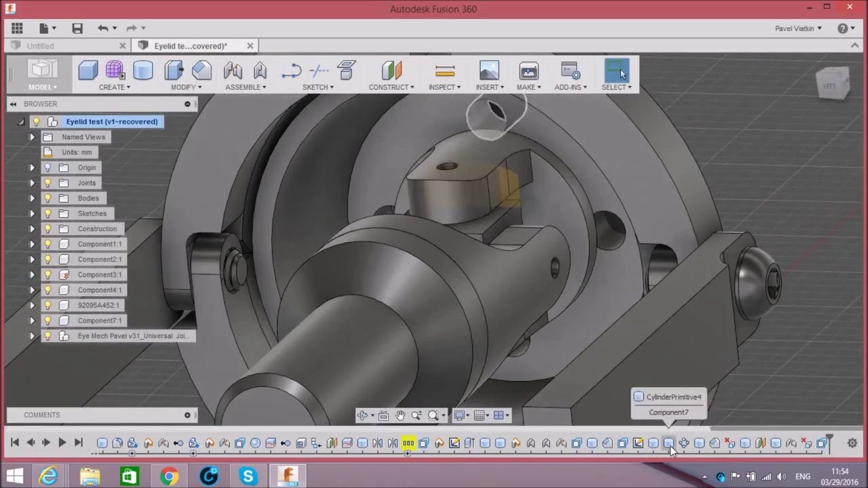This screenshot has width=868, height=488.
Task: Select the Pan hand tool
Action: (x=400, y=415)
